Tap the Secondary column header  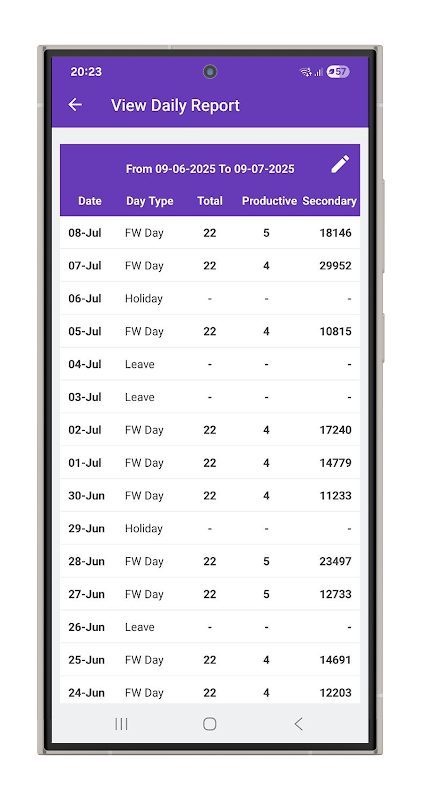click(x=329, y=201)
